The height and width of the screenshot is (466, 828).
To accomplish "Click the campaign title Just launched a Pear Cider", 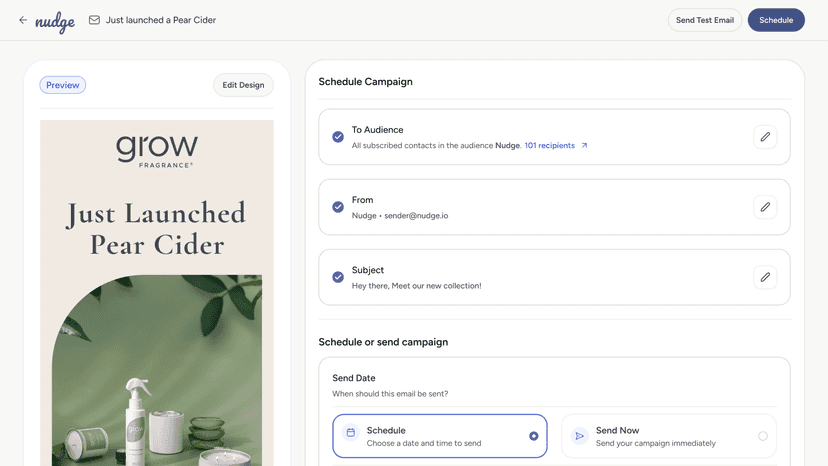I will (x=161, y=20).
